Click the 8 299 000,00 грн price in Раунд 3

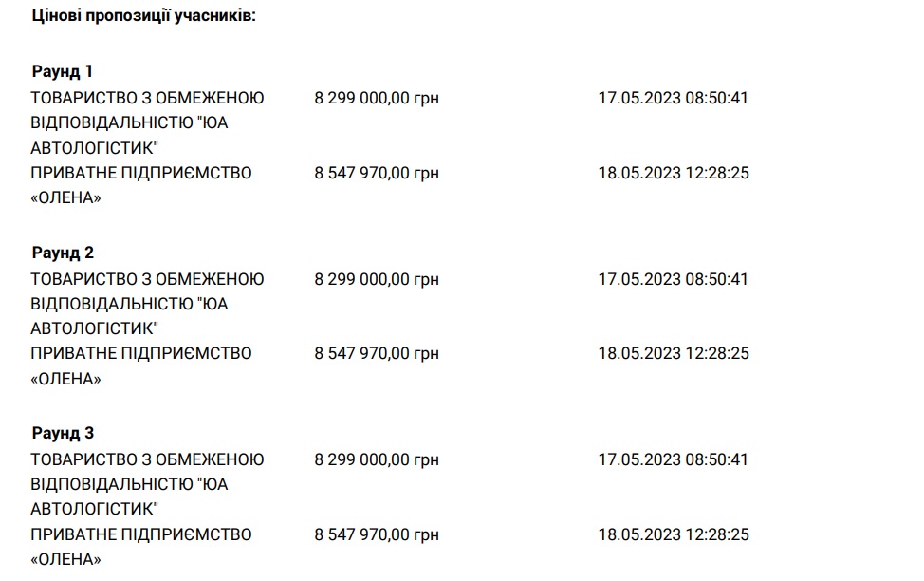(x=377, y=459)
